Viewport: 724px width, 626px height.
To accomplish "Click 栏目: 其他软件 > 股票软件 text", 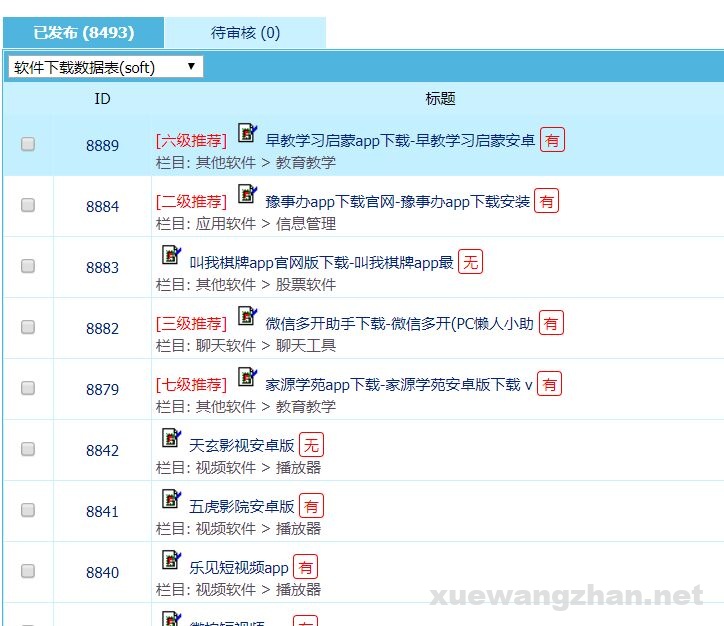I will coord(246,284).
